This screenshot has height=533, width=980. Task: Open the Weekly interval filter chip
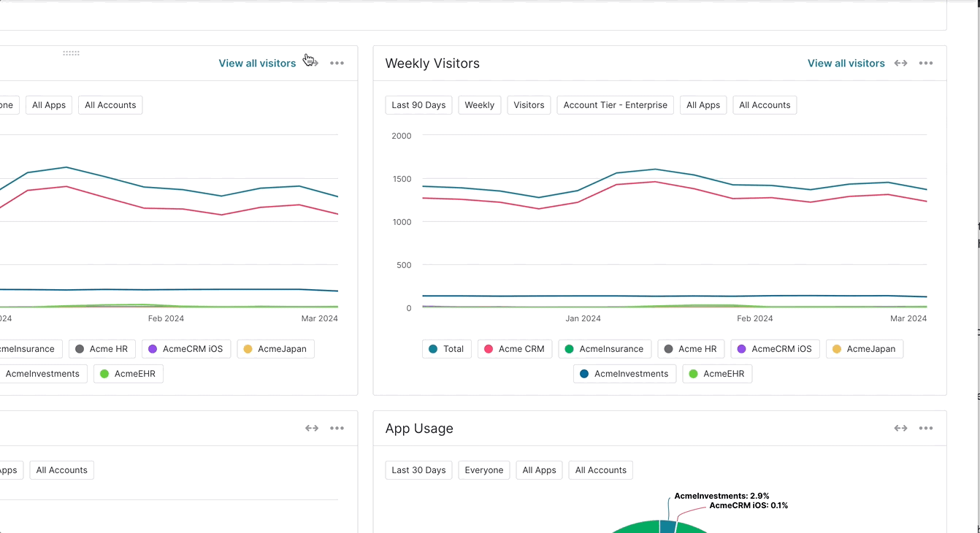(x=480, y=105)
